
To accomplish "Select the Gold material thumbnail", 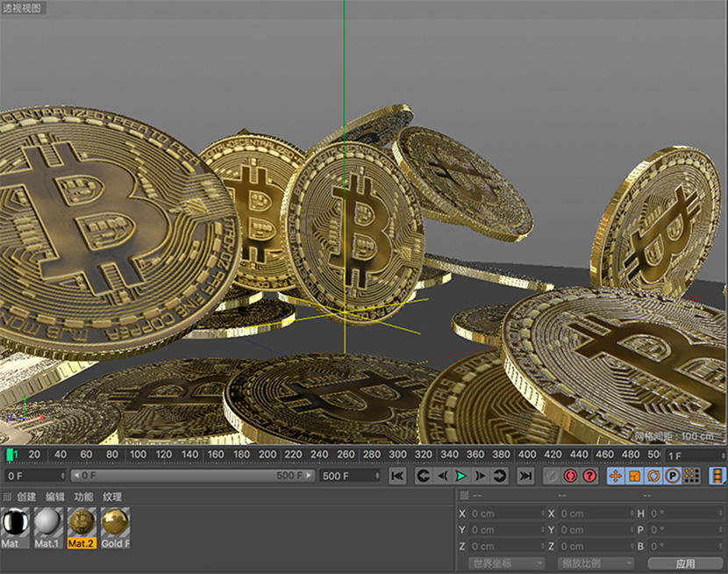I will tap(115, 528).
